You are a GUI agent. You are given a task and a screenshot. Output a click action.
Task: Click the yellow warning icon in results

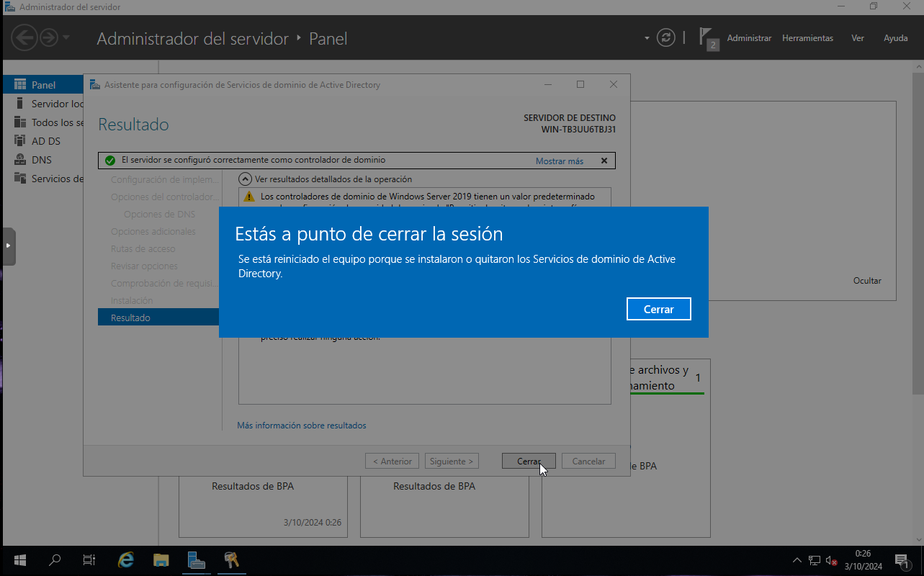pos(249,196)
